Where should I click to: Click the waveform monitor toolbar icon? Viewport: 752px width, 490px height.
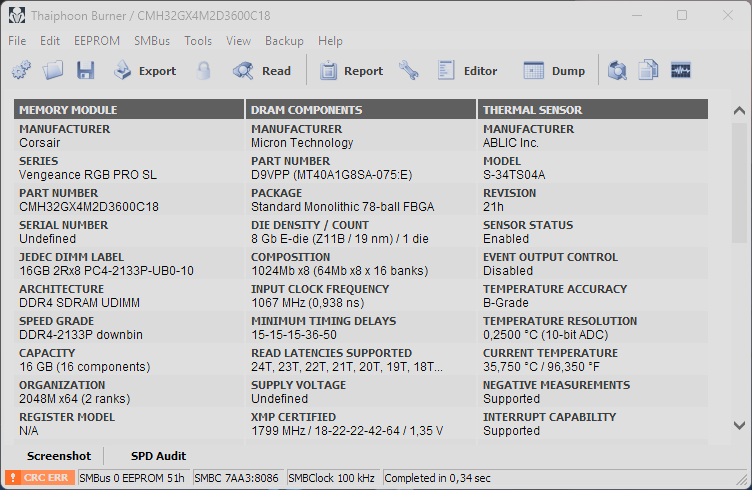[681, 70]
